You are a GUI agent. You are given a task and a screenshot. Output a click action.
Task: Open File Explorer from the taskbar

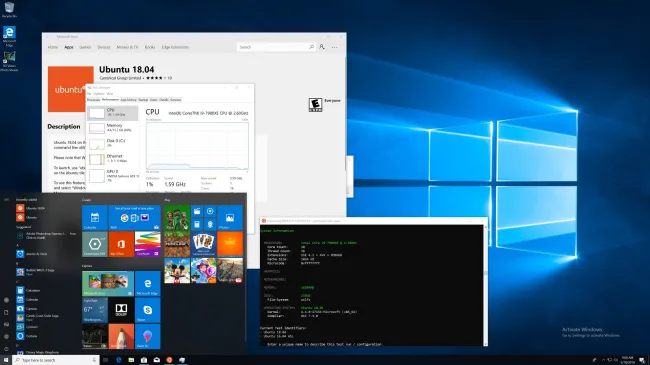click(x=131, y=360)
